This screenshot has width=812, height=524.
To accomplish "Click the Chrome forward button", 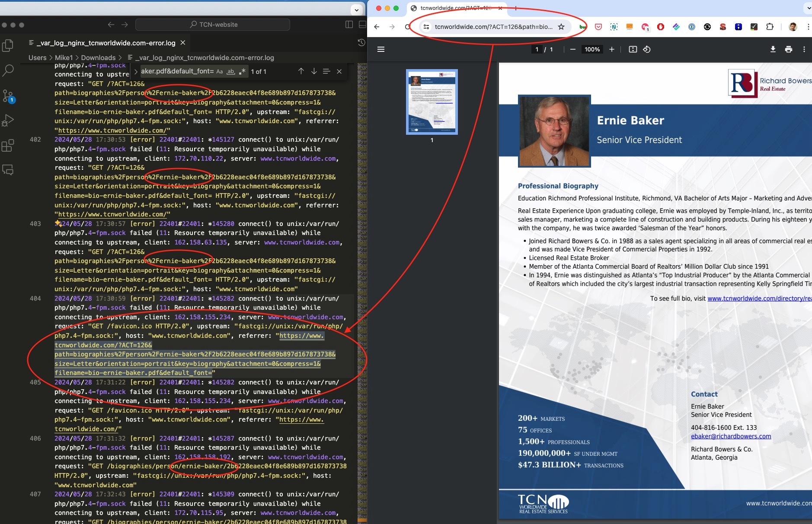I will tap(392, 27).
